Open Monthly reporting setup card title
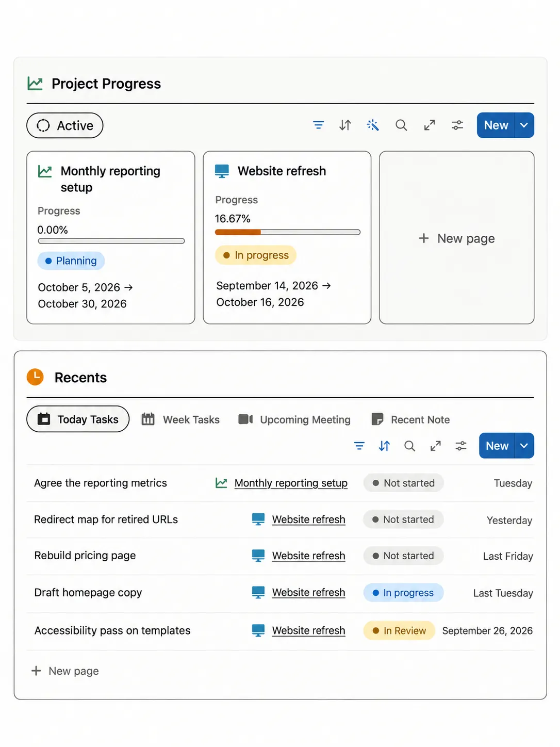 110,179
